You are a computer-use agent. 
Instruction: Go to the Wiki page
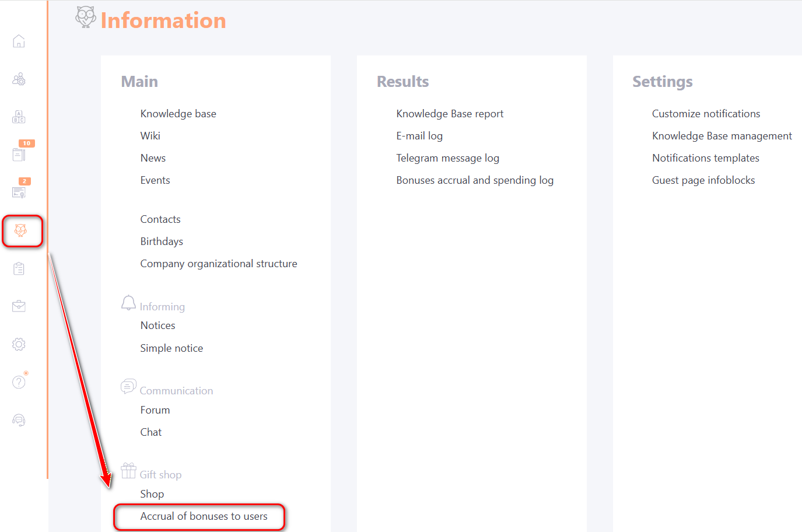150,136
